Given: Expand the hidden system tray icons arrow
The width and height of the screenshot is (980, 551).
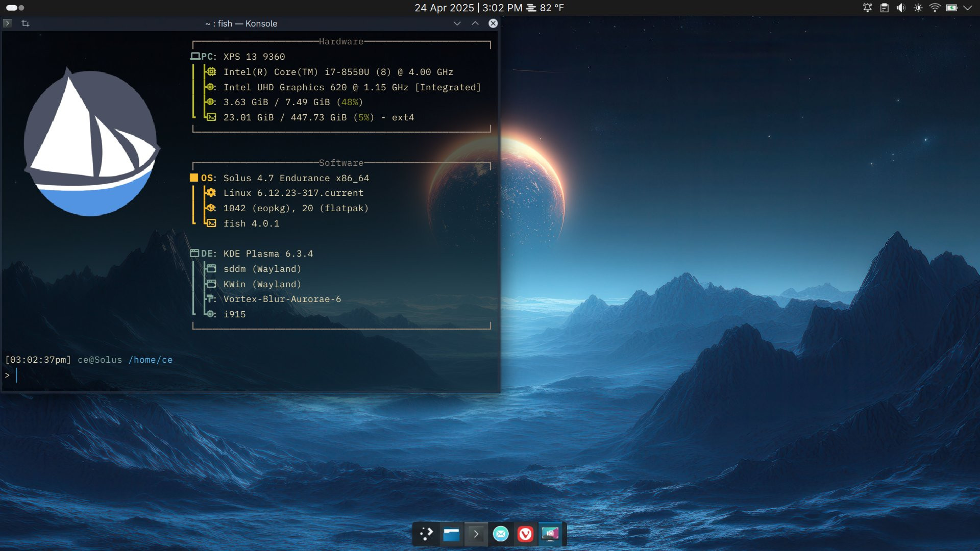Looking at the screenshot, I should coord(967,8).
